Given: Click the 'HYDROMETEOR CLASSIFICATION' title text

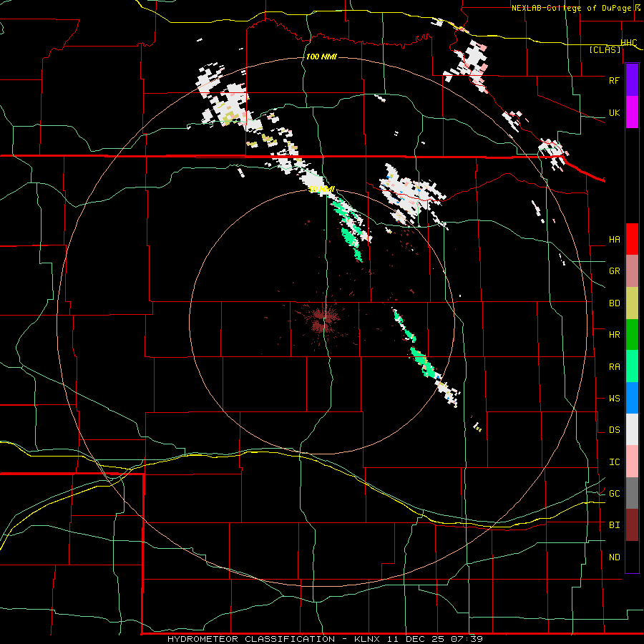Looking at the screenshot, I should pos(251,639).
